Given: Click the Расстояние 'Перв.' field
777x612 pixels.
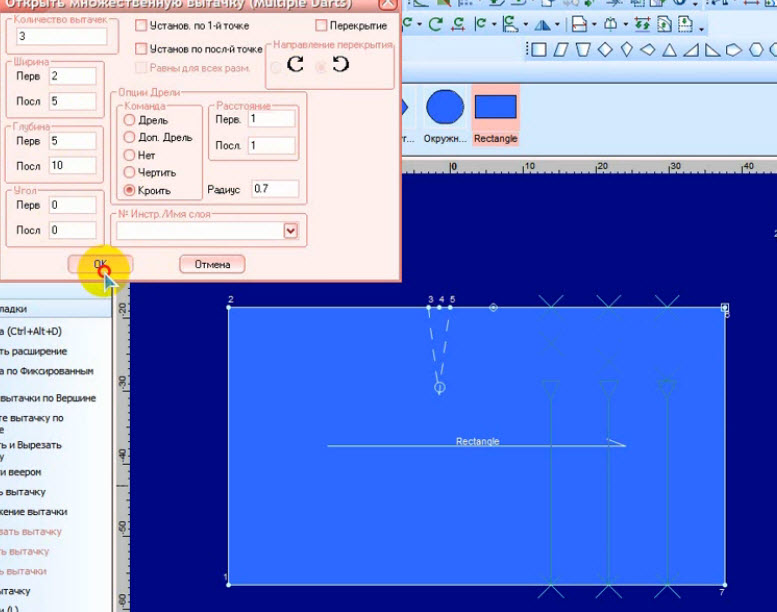Looking at the screenshot, I should coord(272,119).
